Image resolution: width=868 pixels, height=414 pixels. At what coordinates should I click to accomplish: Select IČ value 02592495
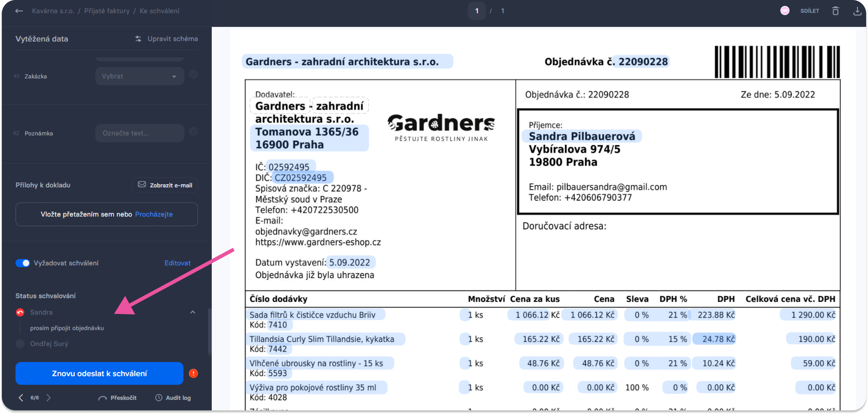[291, 167]
